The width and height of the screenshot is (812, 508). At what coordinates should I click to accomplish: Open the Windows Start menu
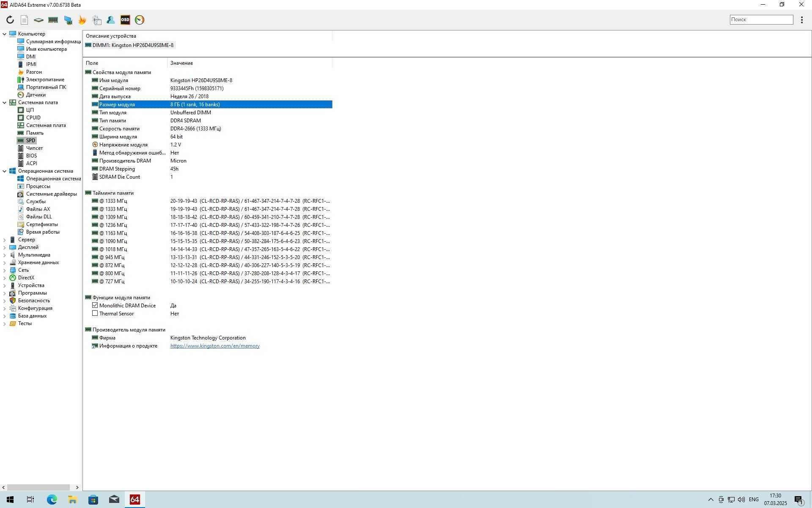pos(10,500)
